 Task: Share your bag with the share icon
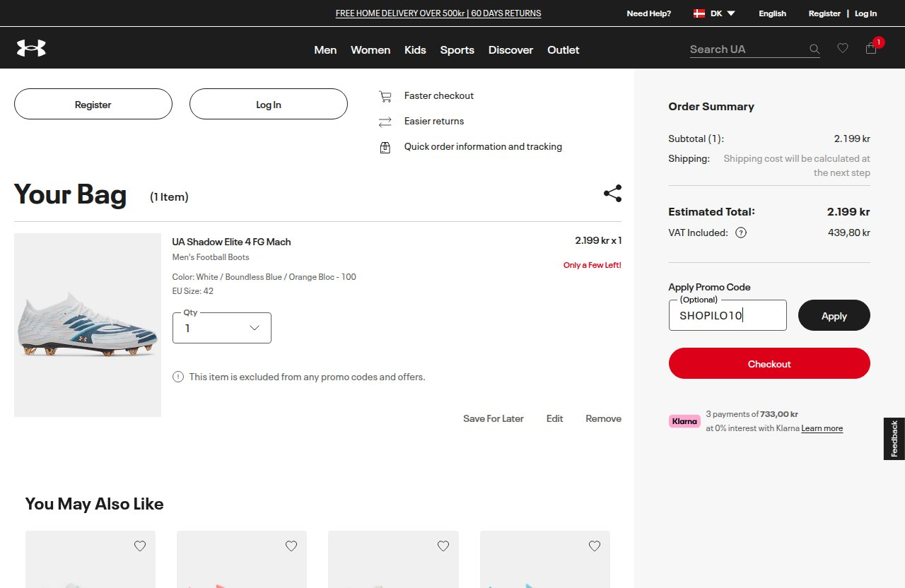(x=612, y=194)
